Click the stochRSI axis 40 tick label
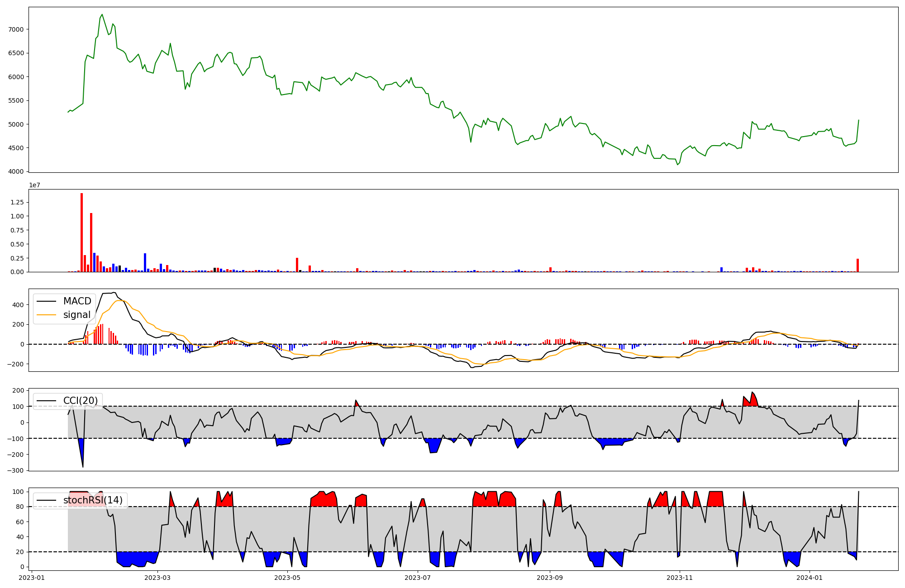The height and width of the screenshot is (588, 905). point(21,537)
